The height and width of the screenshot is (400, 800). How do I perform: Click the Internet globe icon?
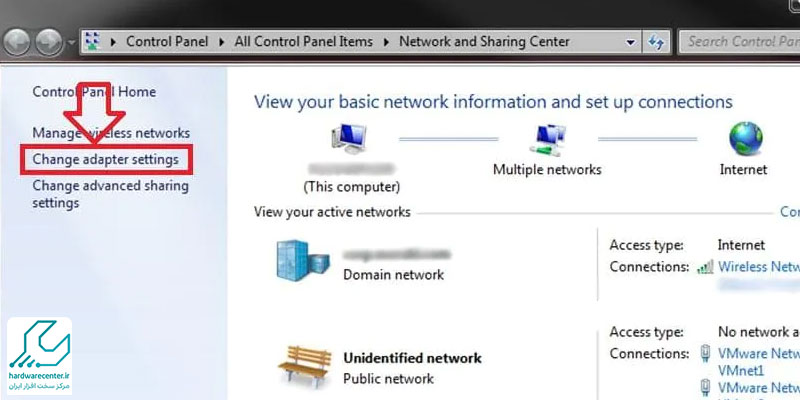pos(745,138)
